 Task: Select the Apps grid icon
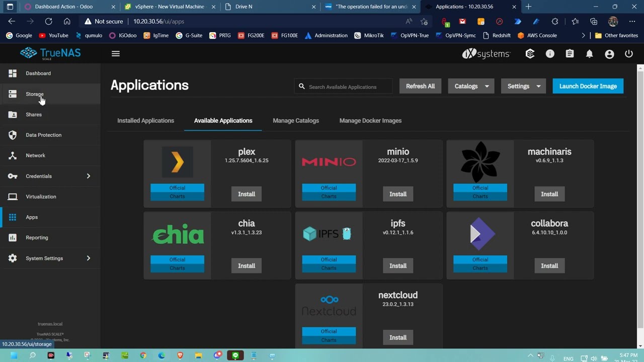point(13,217)
